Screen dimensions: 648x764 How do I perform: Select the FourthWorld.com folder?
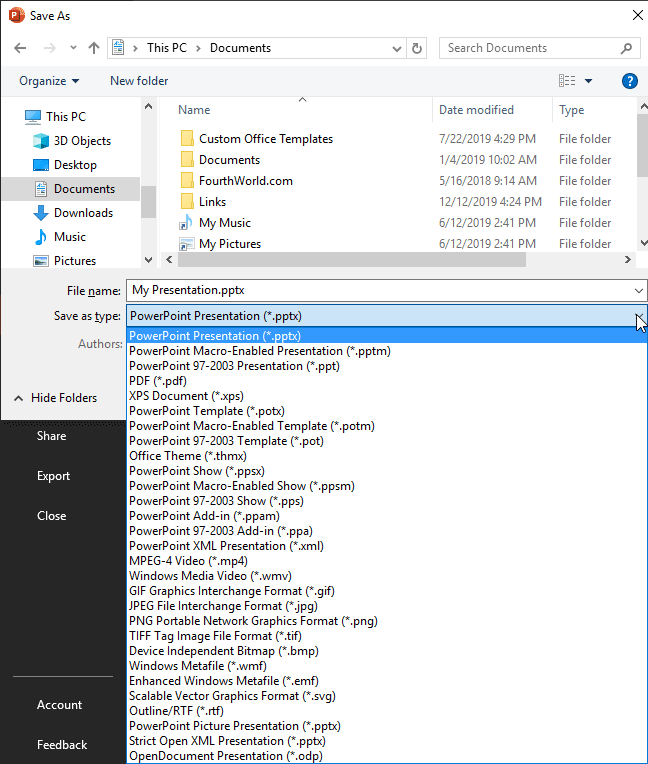click(246, 181)
